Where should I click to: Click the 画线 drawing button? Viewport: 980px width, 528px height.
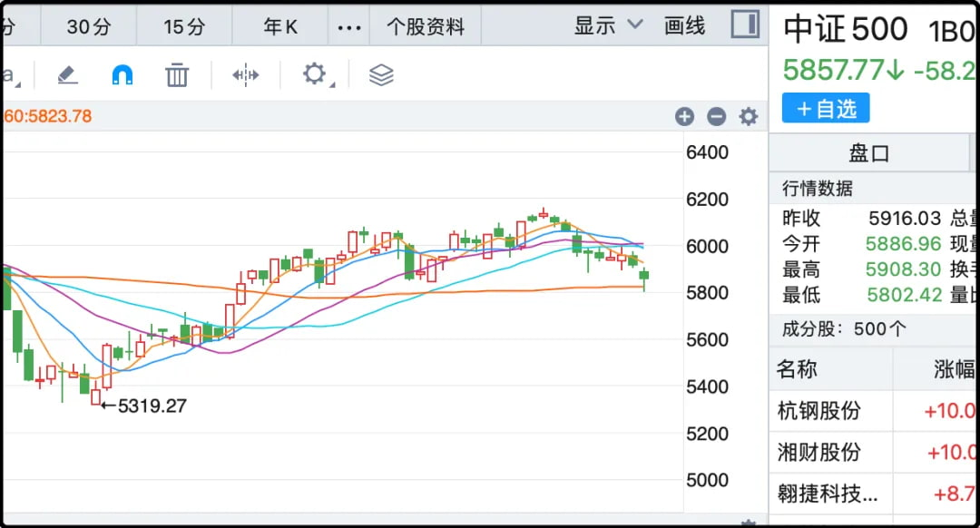(x=685, y=25)
